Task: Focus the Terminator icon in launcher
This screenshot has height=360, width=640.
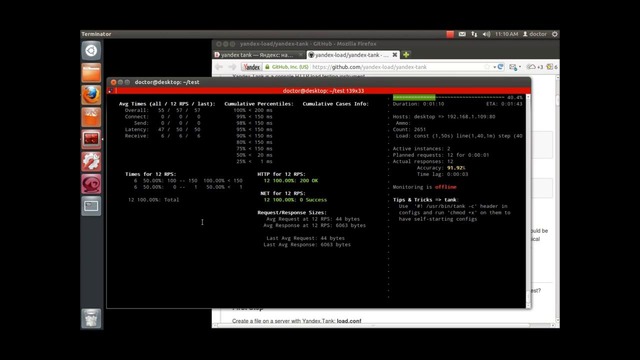Action: [91, 139]
